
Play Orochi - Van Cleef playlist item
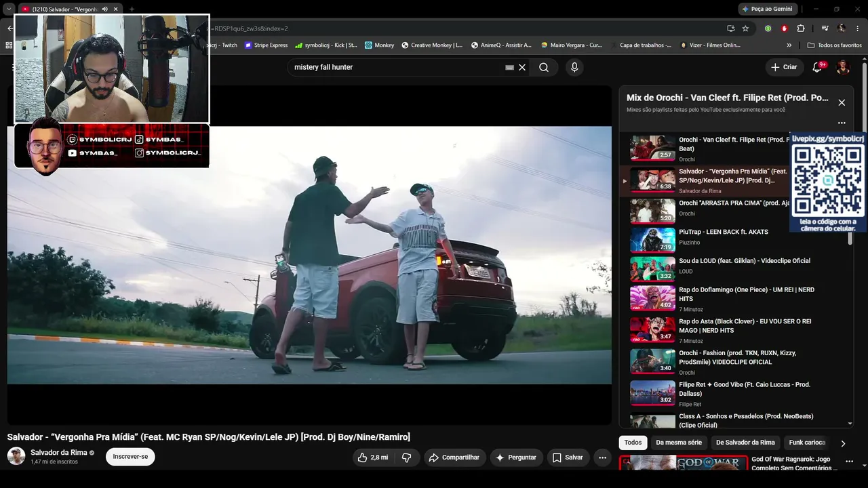(705, 148)
